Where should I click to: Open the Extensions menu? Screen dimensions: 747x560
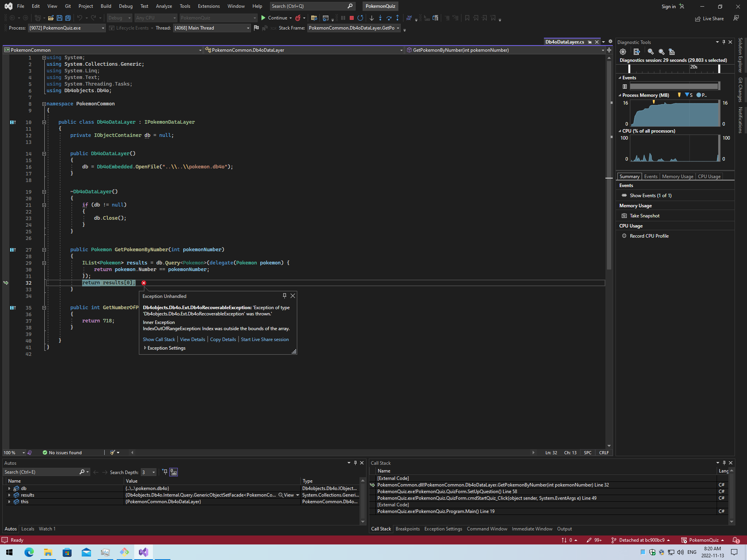pyautogui.click(x=209, y=6)
